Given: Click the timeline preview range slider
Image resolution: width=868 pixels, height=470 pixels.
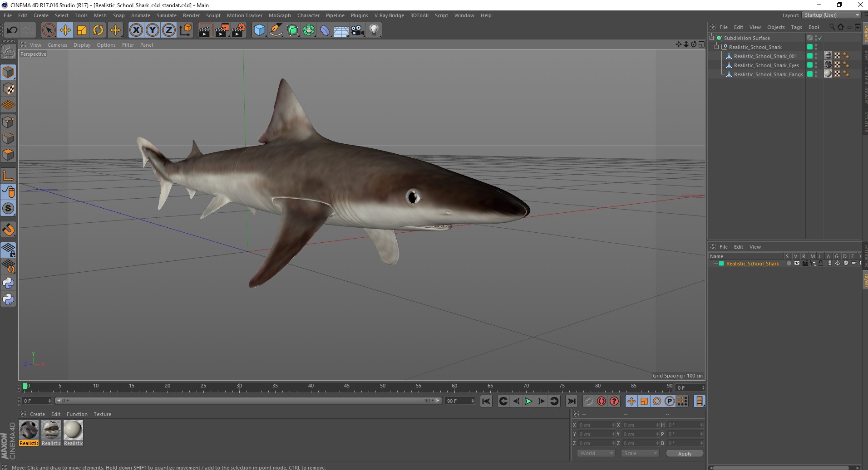Looking at the screenshot, I should click(x=248, y=401).
